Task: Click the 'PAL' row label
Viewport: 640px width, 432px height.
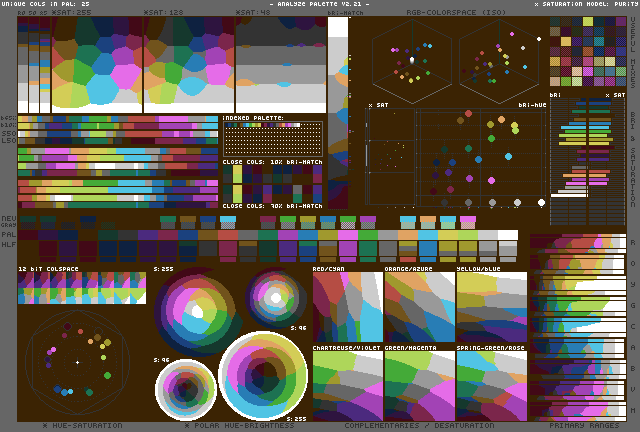Action: coord(9,234)
